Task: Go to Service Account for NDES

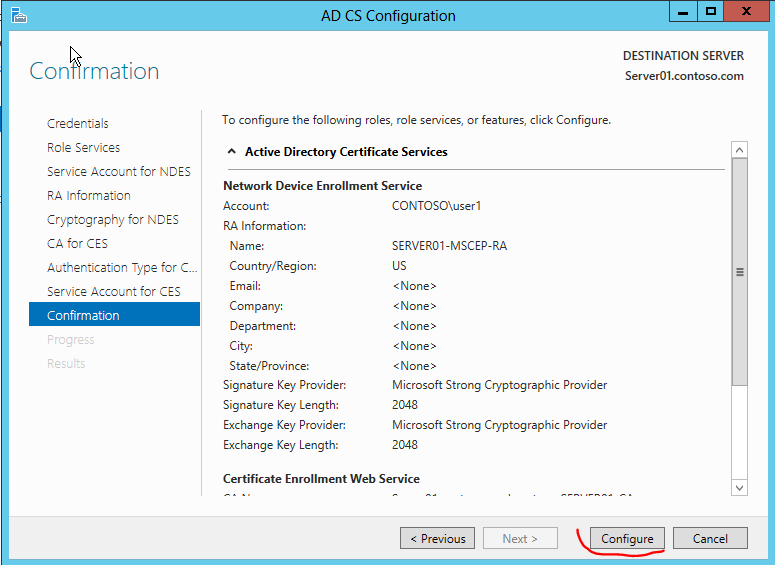Action: tap(118, 171)
